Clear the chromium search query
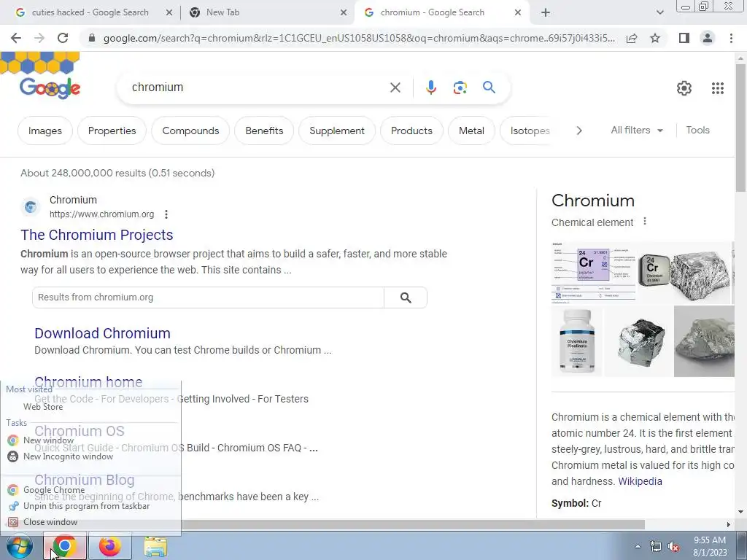This screenshot has width=747, height=560. tap(395, 87)
